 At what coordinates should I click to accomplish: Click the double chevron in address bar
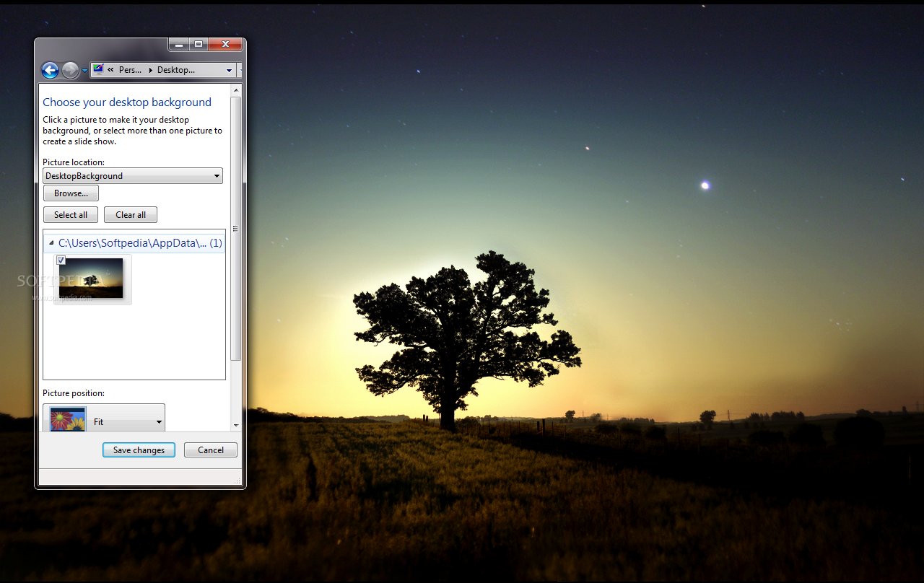click(110, 70)
